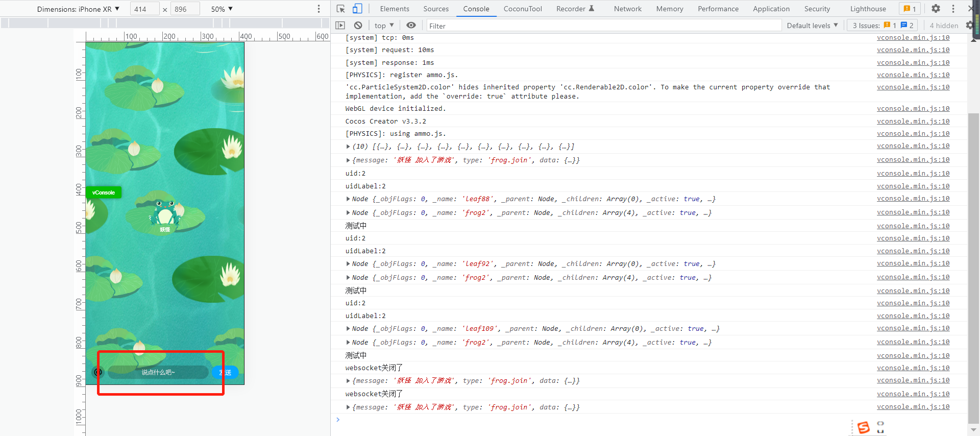Open the Lighthouse tab
Image resolution: width=980 pixels, height=436 pixels.
click(x=868, y=9)
